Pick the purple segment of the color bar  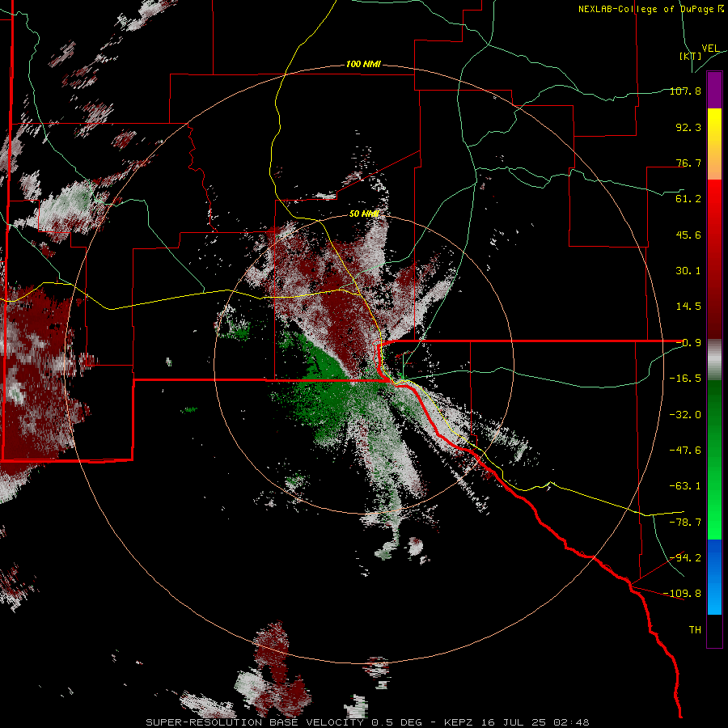(x=714, y=90)
